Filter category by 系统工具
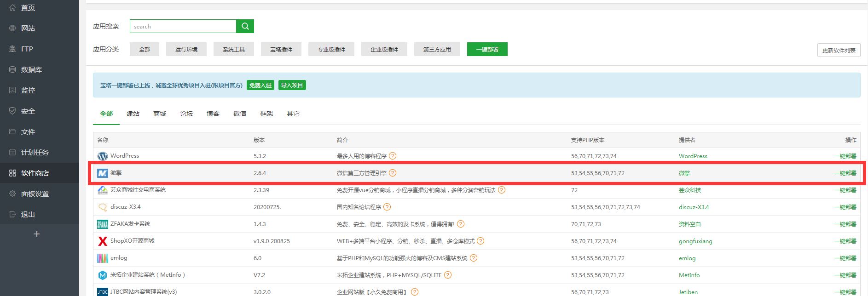The height and width of the screenshot is (296, 868). click(234, 49)
